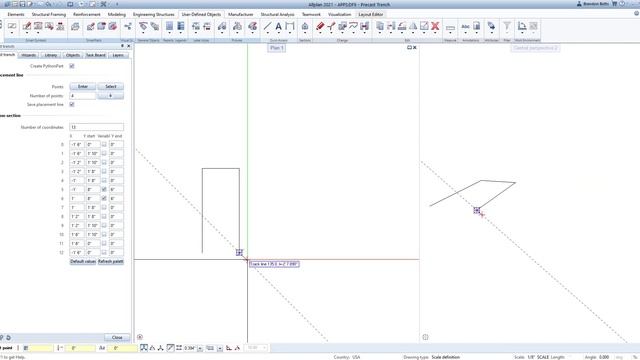Click the Y start field of coordinate row 1
Screen dimensions: 640x360
coord(93,153)
